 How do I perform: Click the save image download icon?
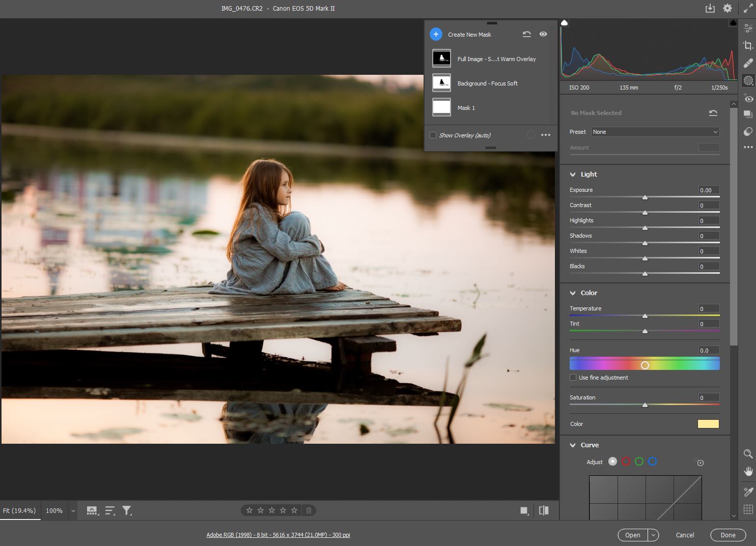(710, 8)
